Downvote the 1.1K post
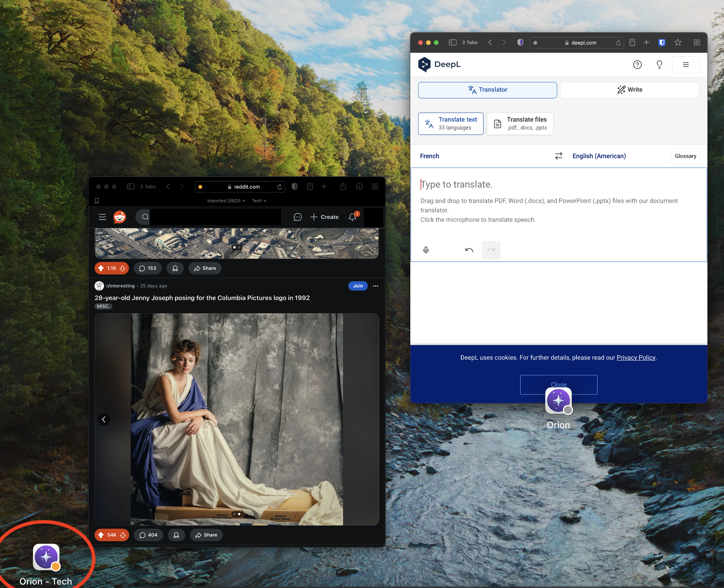 coord(122,268)
